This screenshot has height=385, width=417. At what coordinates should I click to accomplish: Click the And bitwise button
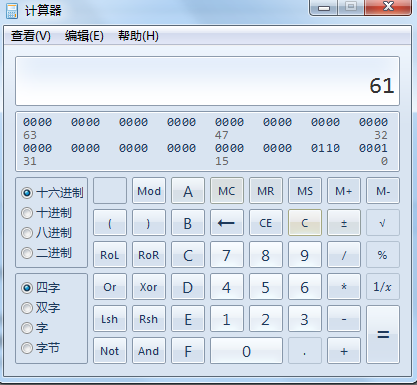(149, 351)
